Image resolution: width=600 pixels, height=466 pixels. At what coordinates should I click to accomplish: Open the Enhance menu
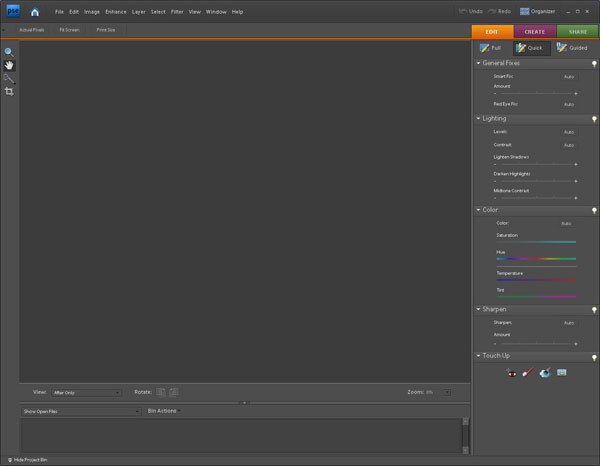[116, 12]
